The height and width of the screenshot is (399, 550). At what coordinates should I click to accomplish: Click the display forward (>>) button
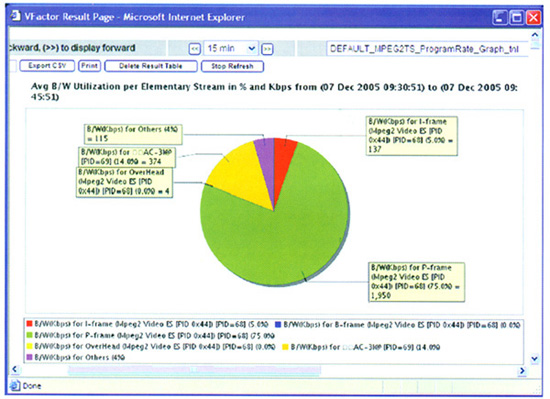[x=267, y=49]
